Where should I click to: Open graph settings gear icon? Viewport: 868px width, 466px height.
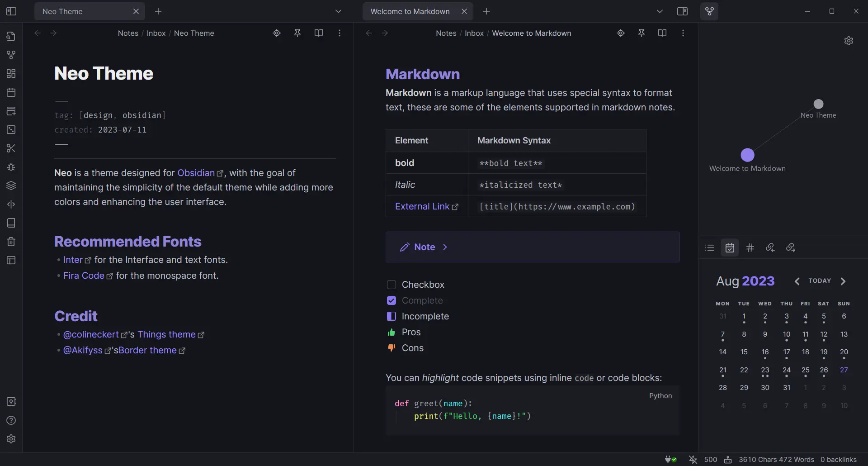(849, 41)
